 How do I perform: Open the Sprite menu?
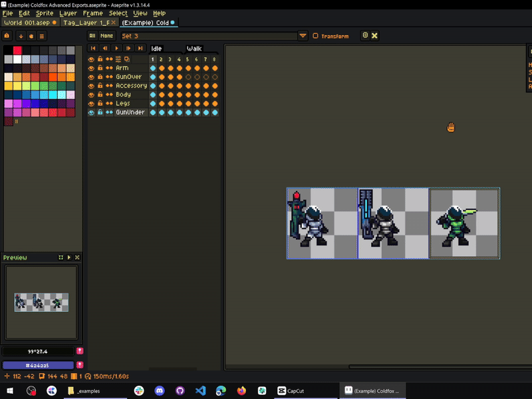[45, 13]
